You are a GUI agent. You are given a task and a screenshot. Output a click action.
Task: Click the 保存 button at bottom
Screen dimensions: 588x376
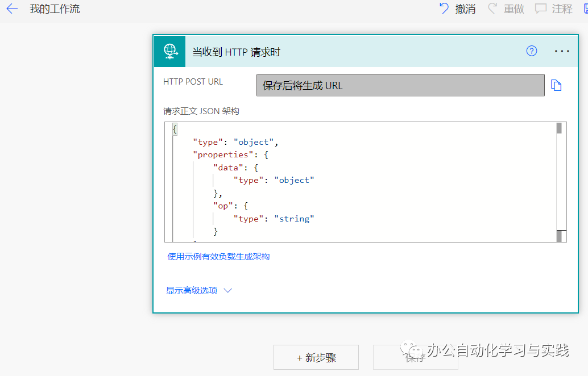415,357
